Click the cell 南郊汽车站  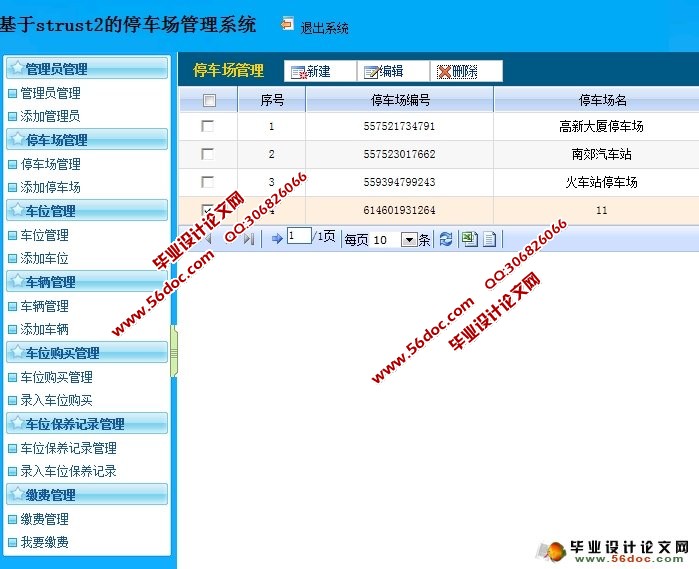[601, 154]
